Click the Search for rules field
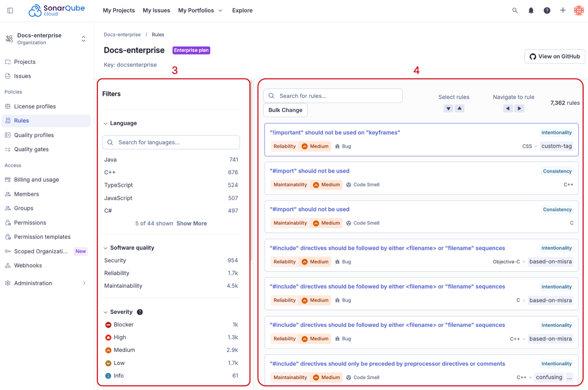 [x=333, y=96]
